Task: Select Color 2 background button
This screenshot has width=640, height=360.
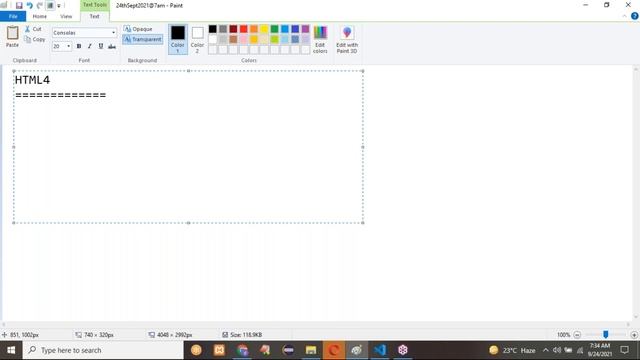Action: [198, 39]
